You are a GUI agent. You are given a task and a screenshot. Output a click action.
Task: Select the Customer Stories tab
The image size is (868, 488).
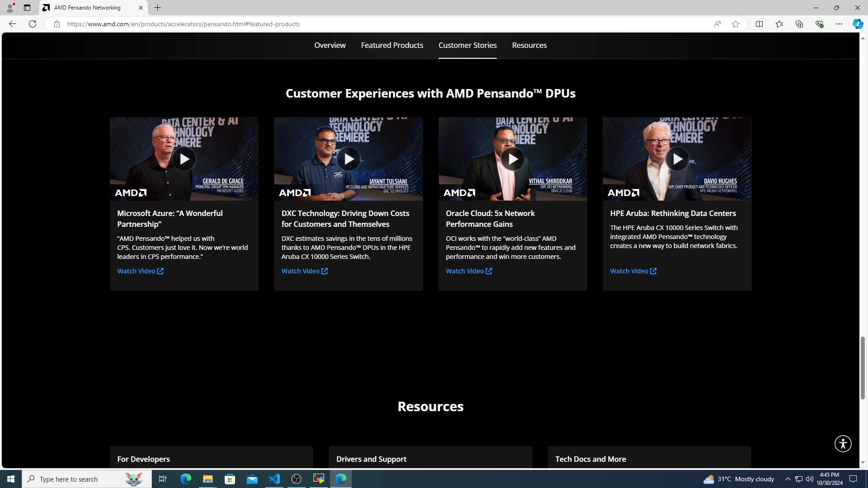tap(467, 45)
